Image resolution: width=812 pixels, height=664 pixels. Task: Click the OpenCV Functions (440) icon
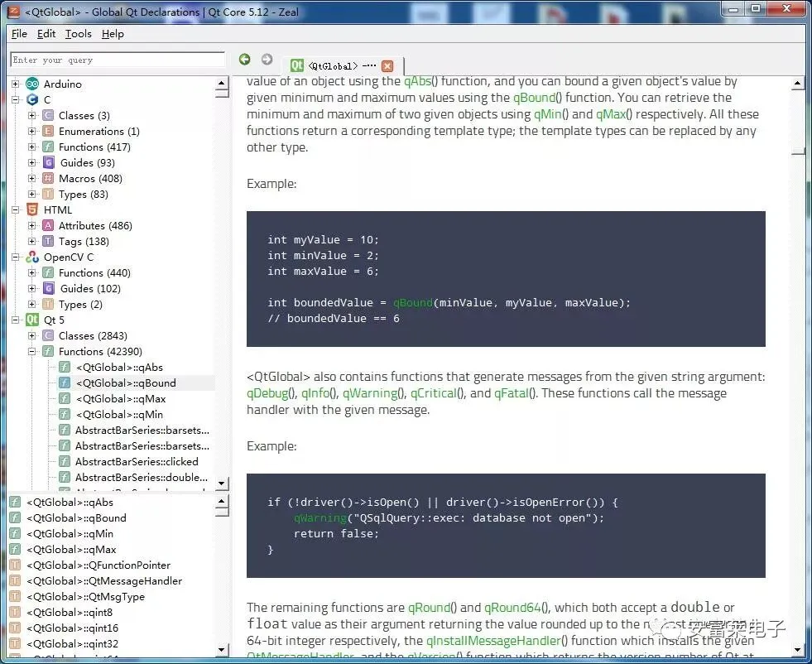[x=48, y=272]
